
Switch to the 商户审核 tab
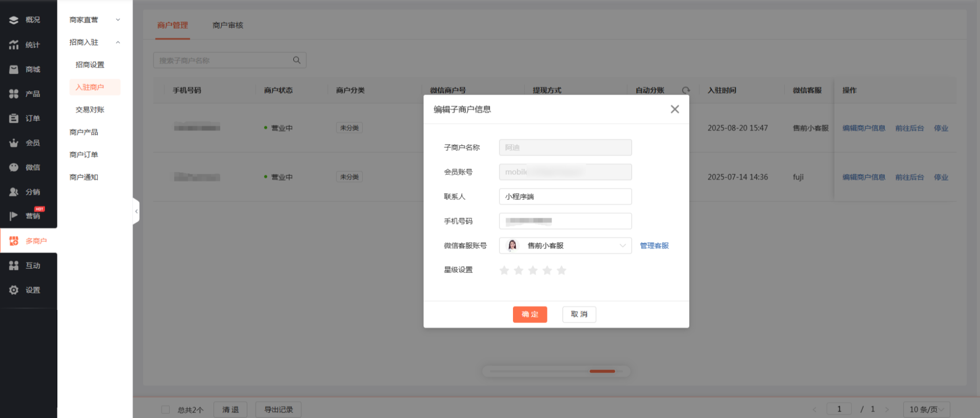pyautogui.click(x=228, y=25)
